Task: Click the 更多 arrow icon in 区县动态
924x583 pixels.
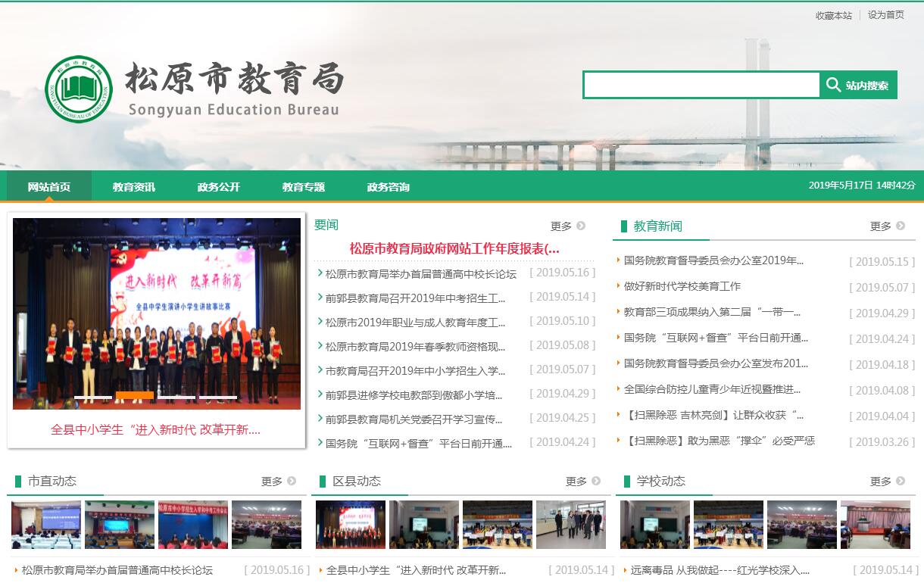Action: click(x=596, y=481)
